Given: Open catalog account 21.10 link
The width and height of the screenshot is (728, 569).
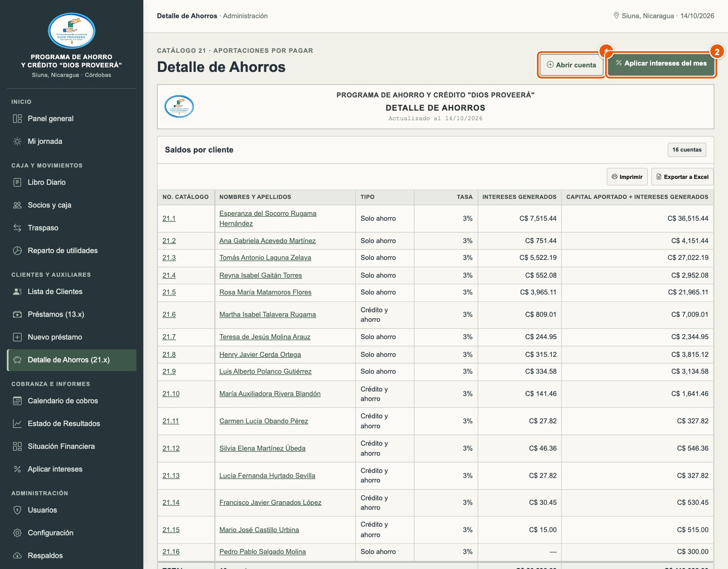Looking at the screenshot, I should 171,394.
